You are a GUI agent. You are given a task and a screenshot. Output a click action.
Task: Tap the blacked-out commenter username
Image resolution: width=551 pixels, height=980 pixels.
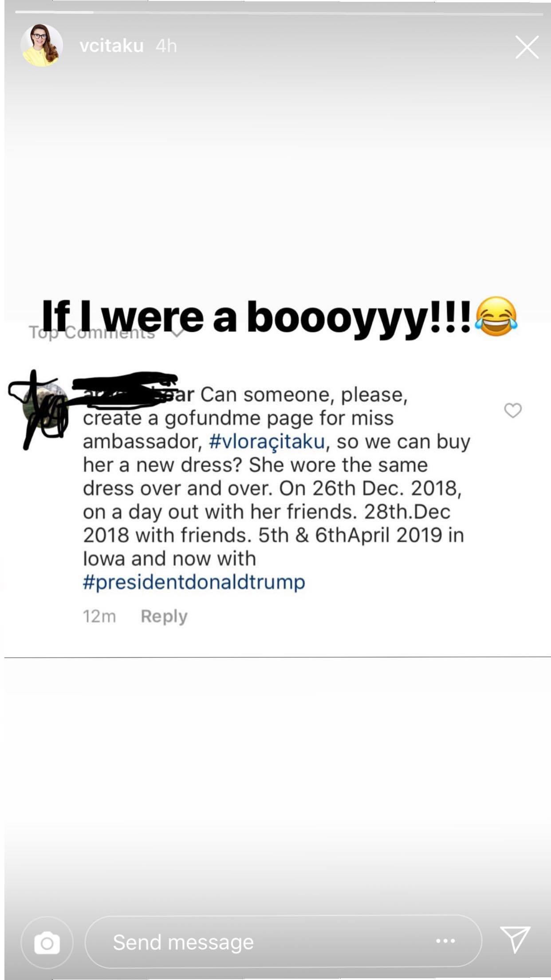(x=138, y=394)
